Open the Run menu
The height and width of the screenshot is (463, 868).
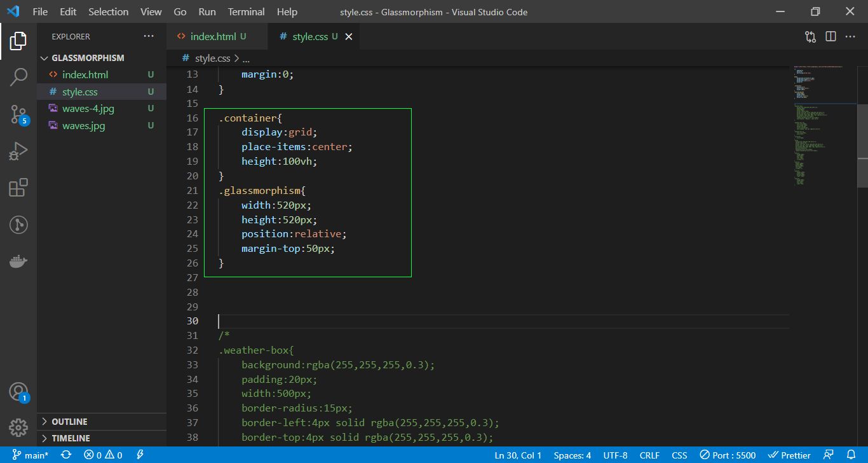tap(207, 11)
